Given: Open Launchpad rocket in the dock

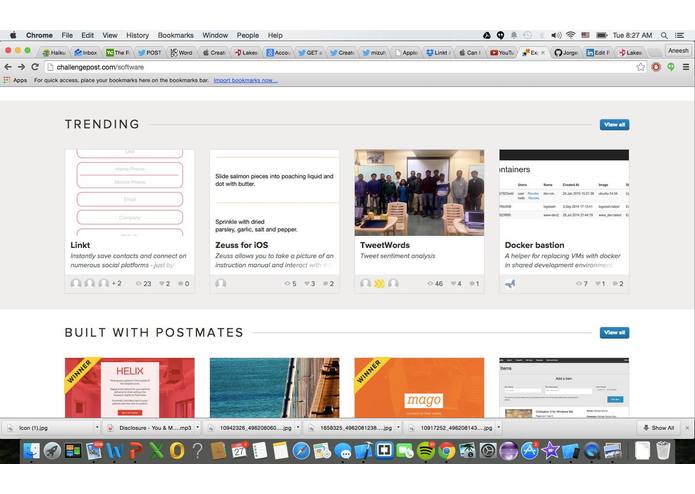Looking at the screenshot, I should click(x=52, y=451).
